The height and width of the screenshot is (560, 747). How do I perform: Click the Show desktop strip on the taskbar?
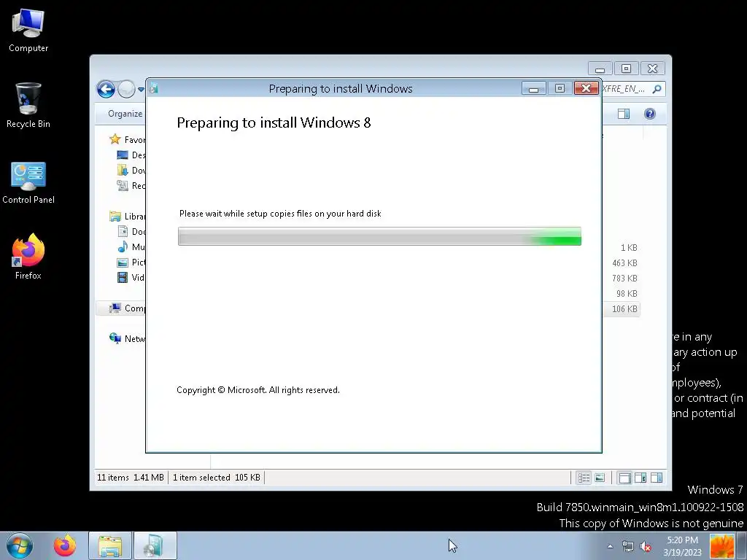tap(741, 545)
